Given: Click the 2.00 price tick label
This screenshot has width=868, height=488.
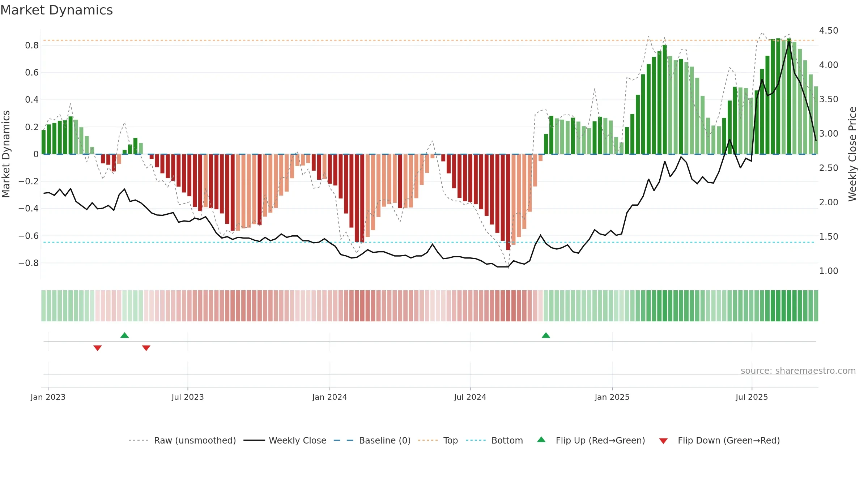Looking at the screenshot, I should coord(829,202).
